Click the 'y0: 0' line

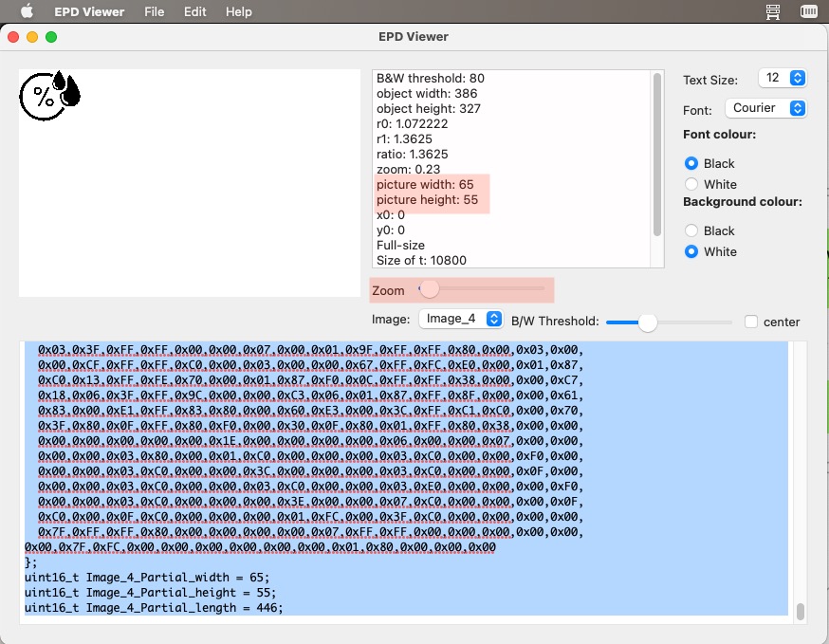[x=390, y=230]
